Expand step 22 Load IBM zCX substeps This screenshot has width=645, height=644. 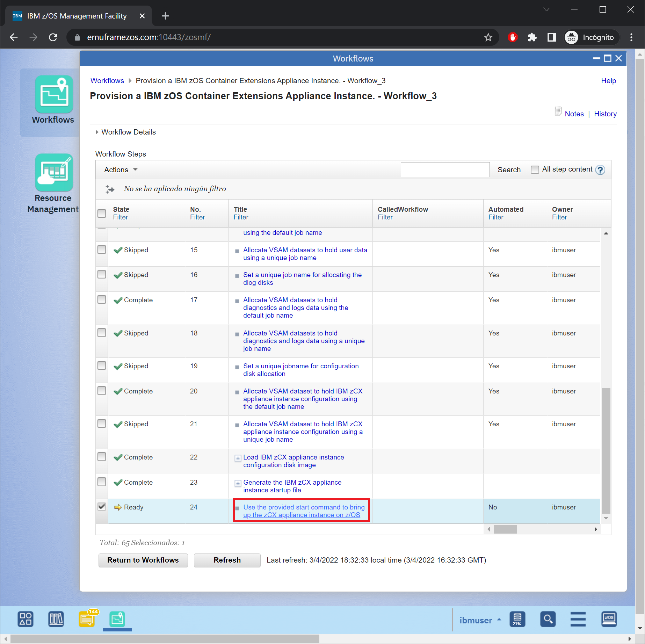point(238,458)
